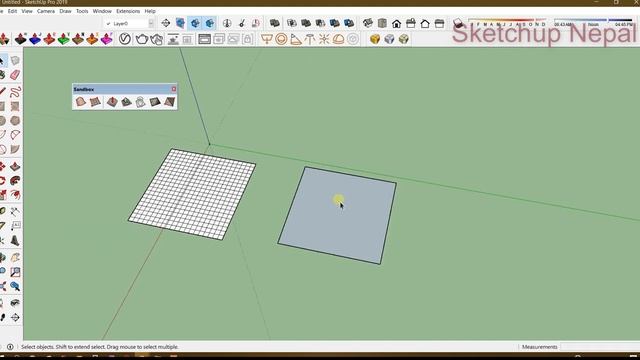Apply the Split solid tool
The width and height of the screenshot is (640, 360).
[349, 23]
